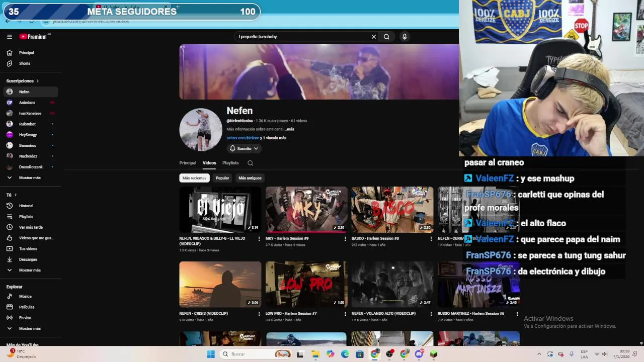The width and height of the screenshot is (644, 362).
Task: Explore Música category
Action: [31, 296]
